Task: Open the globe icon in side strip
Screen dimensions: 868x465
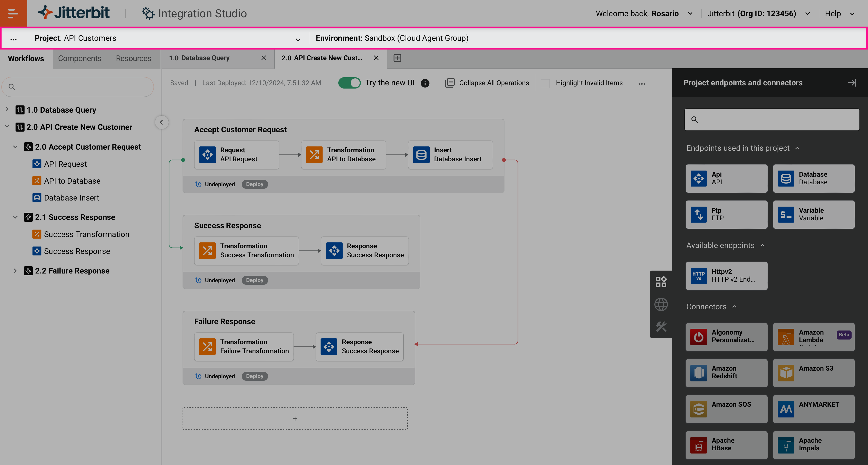Action: pyautogui.click(x=661, y=305)
